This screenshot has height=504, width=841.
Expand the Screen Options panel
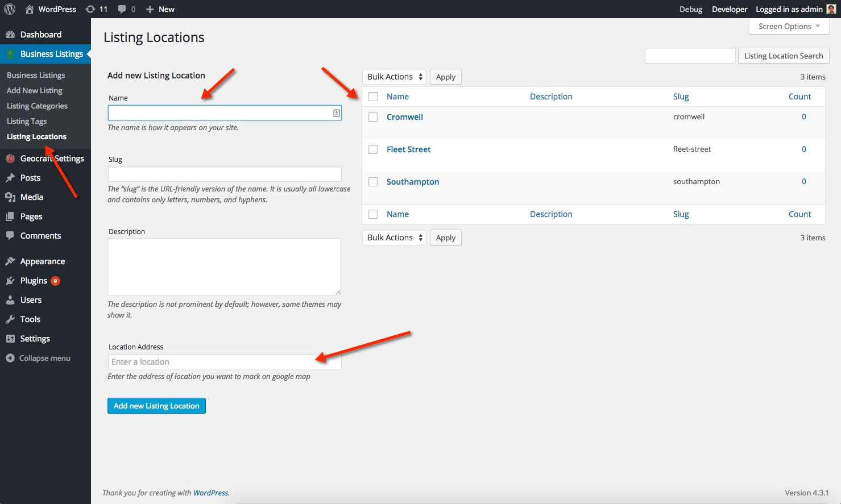pyautogui.click(x=789, y=26)
